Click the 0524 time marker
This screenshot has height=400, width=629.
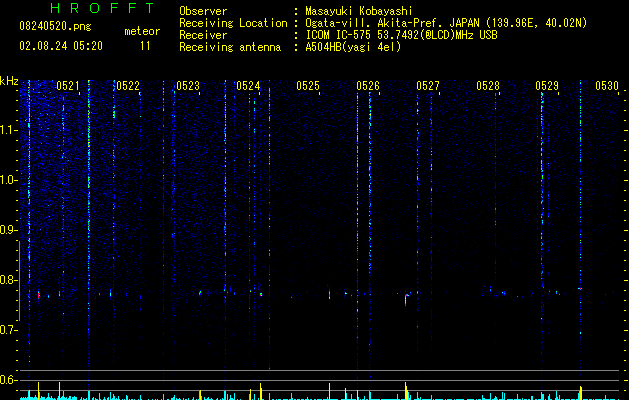pyautogui.click(x=248, y=86)
